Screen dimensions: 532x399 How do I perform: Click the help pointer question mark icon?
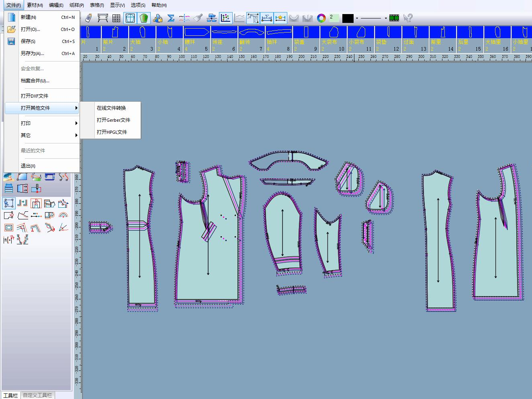[408, 18]
